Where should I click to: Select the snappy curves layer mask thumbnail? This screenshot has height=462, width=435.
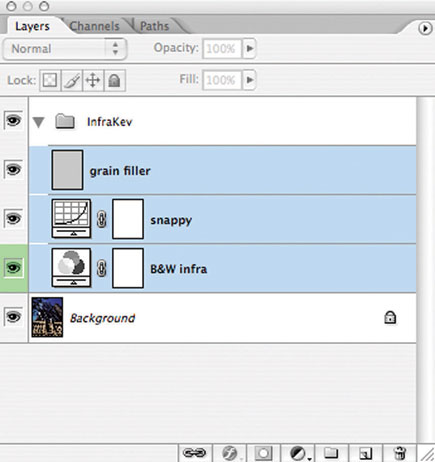tap(128, 219)
